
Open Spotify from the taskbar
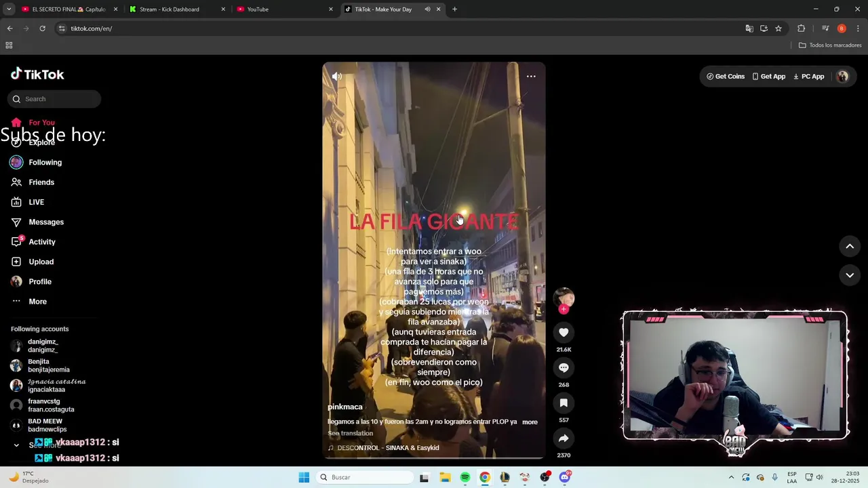[x=465, y=477]
